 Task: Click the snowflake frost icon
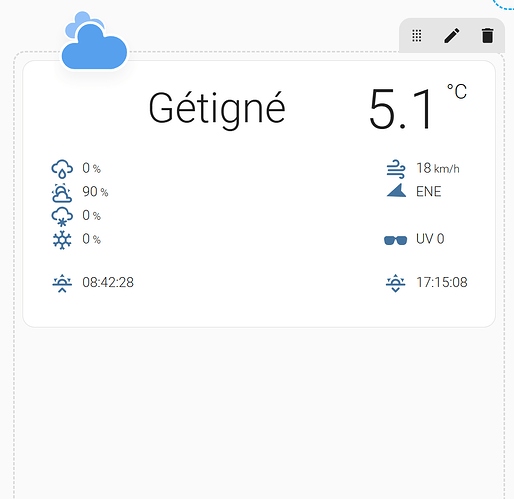click(x=62, y=240)
